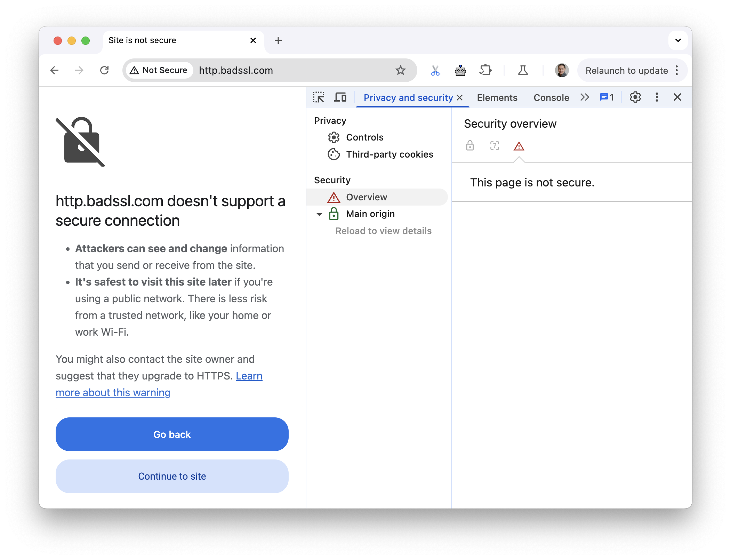
Task: Select the locked padlock security icon
Action: click(x=471, y=145)
